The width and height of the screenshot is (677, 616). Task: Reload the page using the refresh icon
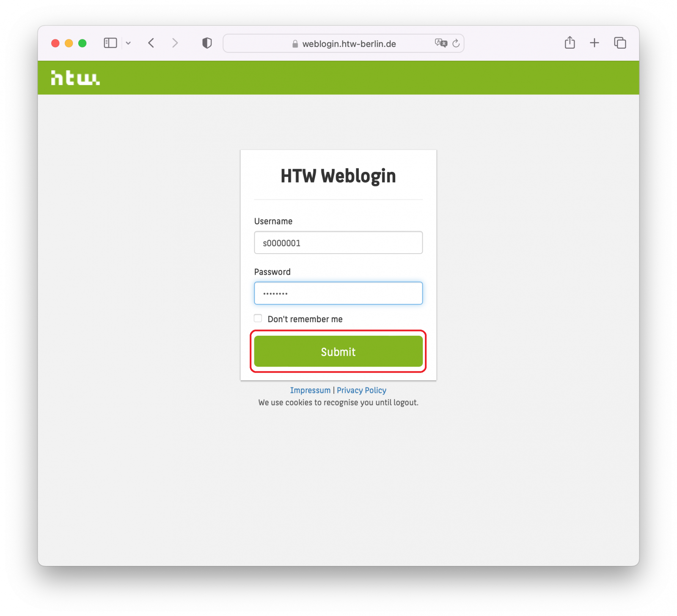456,43
